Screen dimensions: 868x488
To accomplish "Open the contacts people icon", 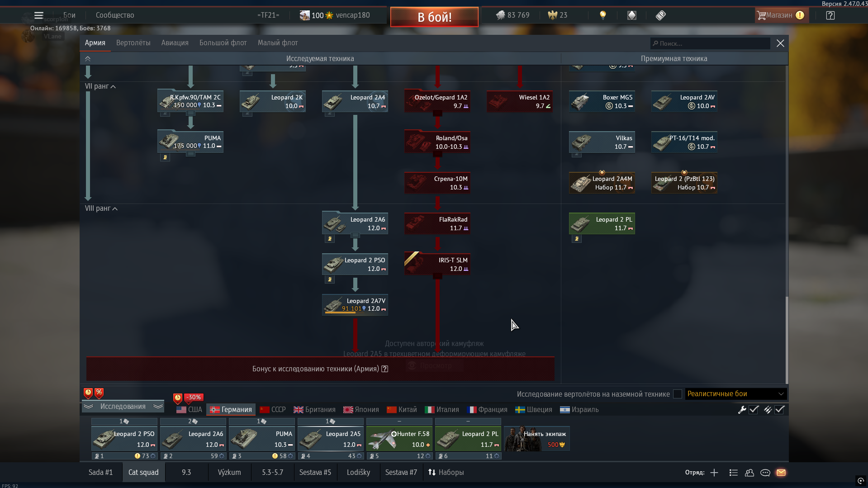I will pyautogui.click(x=749, y=473).
